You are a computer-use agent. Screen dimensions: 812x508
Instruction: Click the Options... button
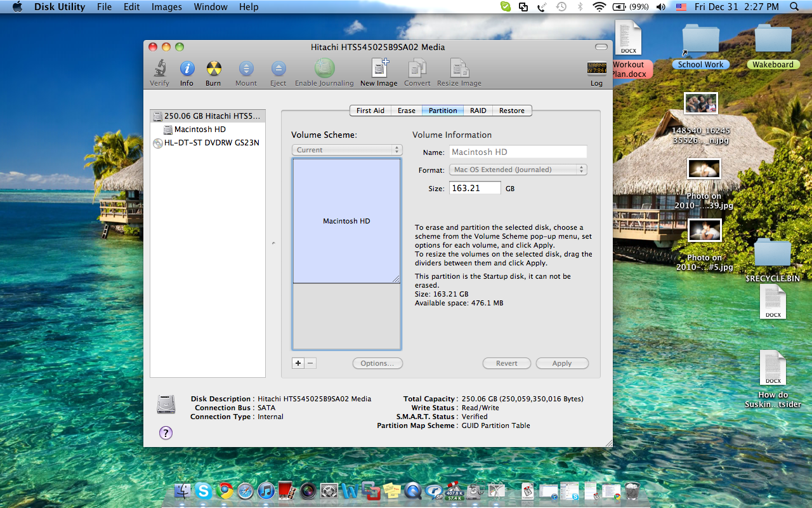click(377, 363)
